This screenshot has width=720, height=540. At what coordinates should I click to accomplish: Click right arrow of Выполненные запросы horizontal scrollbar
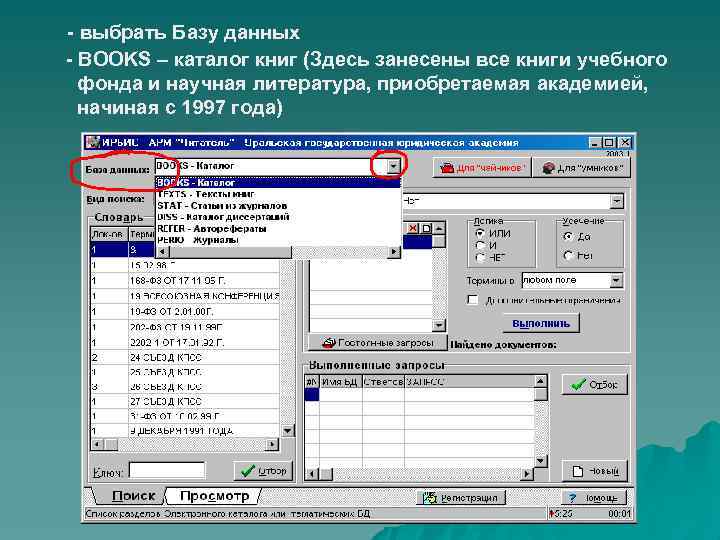[x=528, y=473]
